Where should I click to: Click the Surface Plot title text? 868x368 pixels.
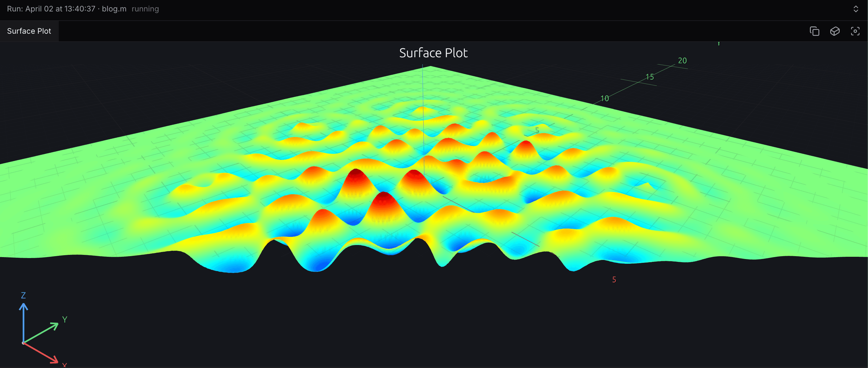[x=433, y=52]
